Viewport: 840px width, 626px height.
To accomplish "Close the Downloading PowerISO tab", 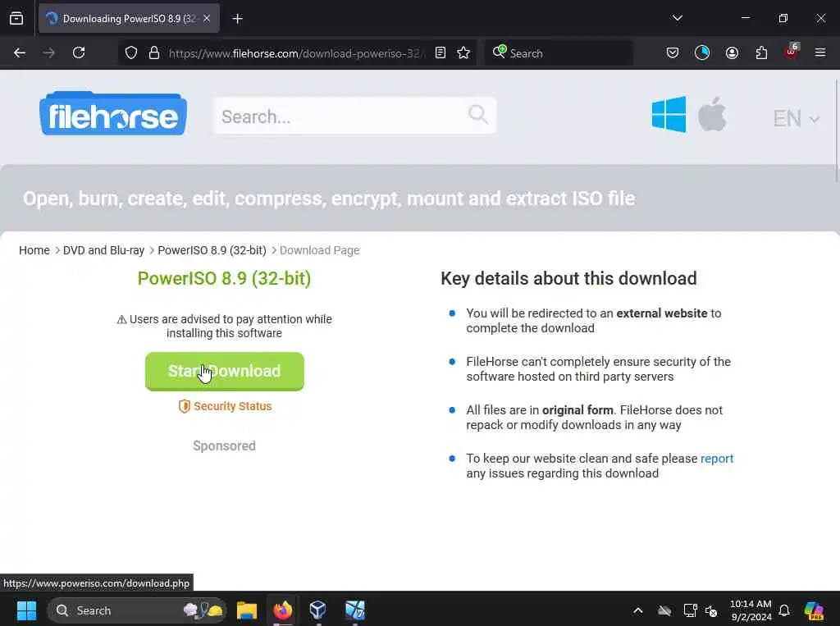I will pos(207,18).
